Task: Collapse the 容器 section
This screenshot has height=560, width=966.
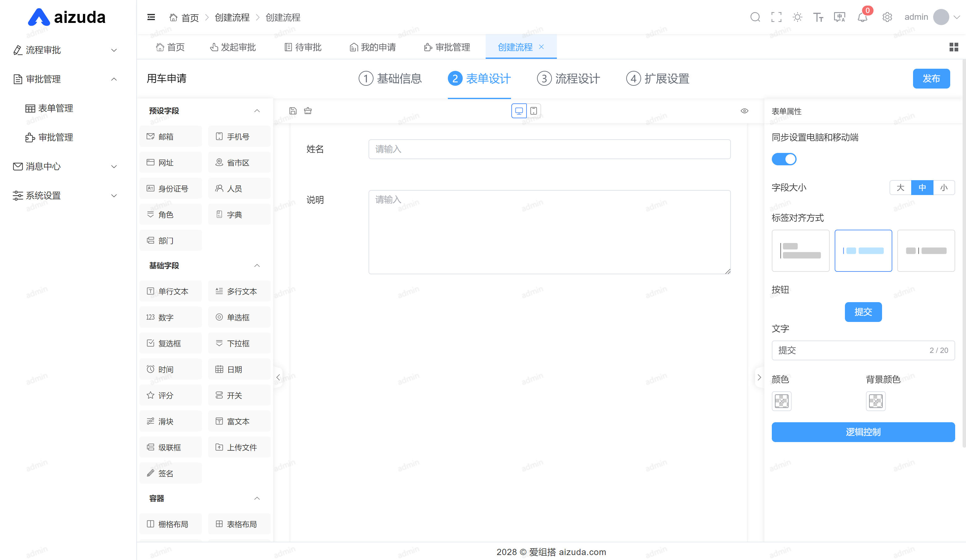Action: point(257,498)
